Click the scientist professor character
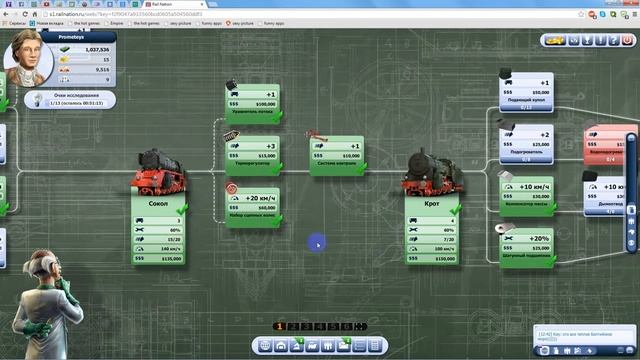The height and width of the screenshot is (360, 640). coord(47,304)
